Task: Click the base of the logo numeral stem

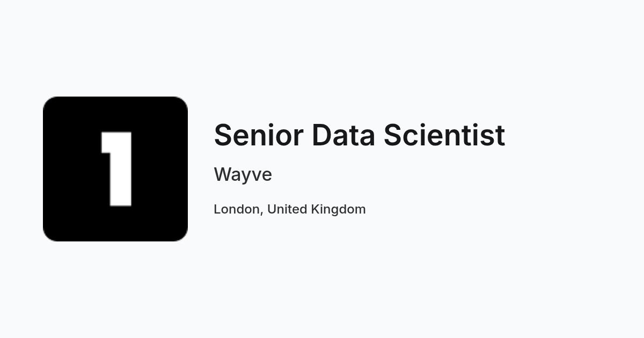Action: click(121, 201)
